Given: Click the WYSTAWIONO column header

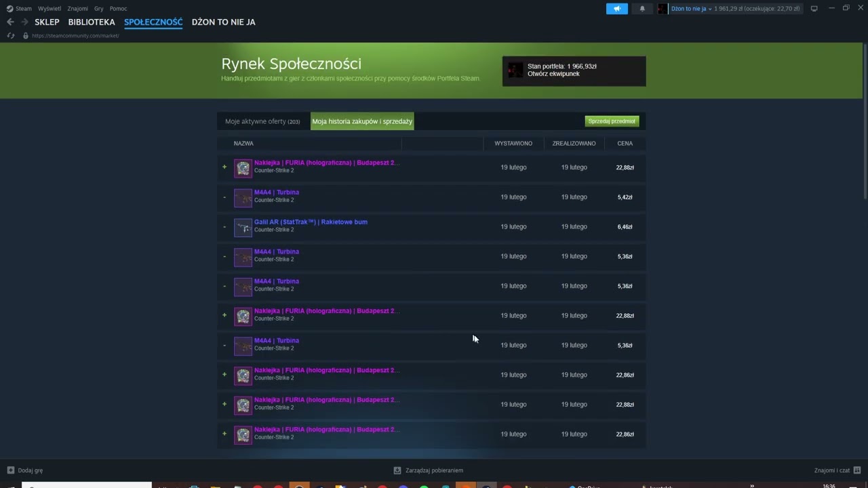Looking at the screenshot, I should pos(513,144).
